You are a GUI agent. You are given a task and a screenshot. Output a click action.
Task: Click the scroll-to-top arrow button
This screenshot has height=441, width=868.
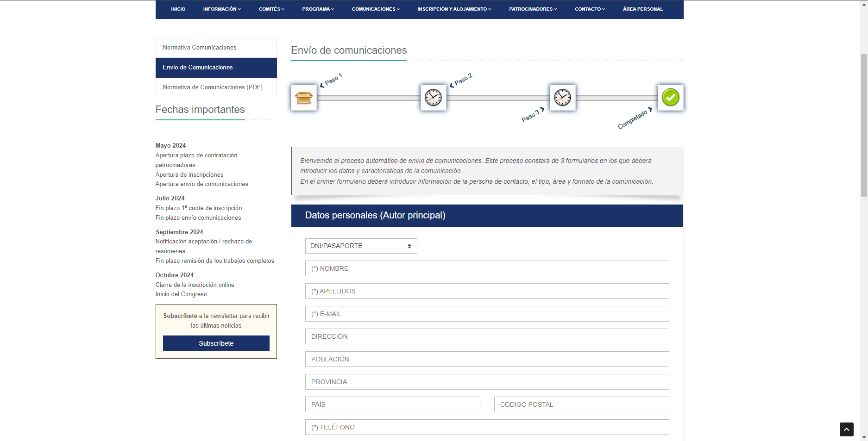(x=846, y=429)
